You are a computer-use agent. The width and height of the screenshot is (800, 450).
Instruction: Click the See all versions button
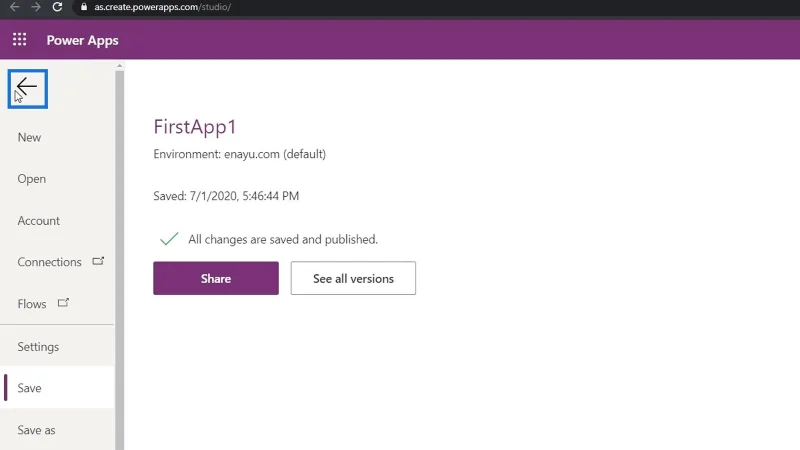[353, 278]
